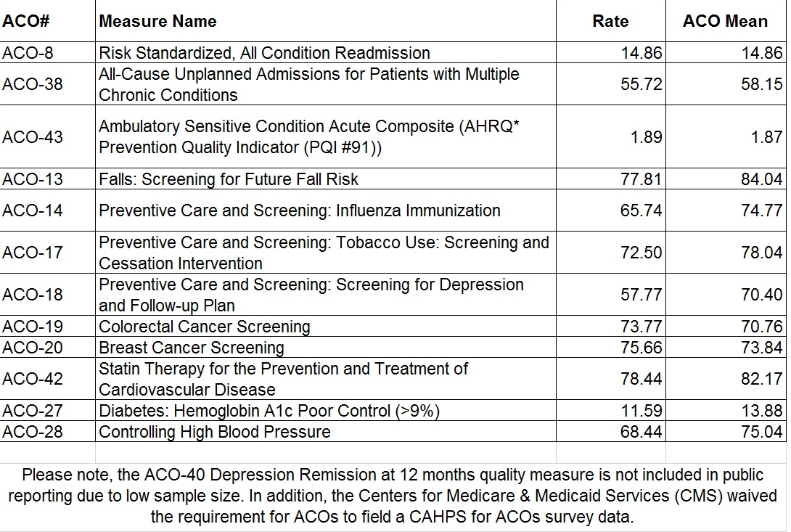Click the ACO-8 row identifier cell

[x=28, y=53]
